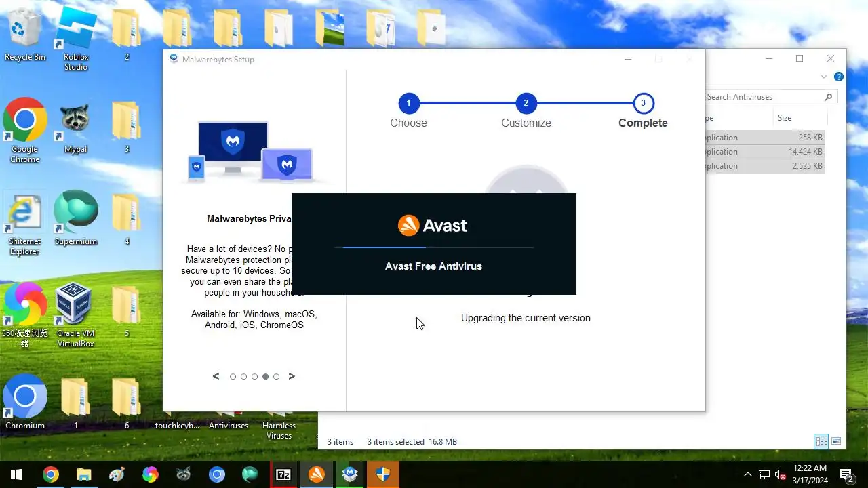Select the desktop folder named 6
This screenshot has width=868, height=488.
(126, 403)
